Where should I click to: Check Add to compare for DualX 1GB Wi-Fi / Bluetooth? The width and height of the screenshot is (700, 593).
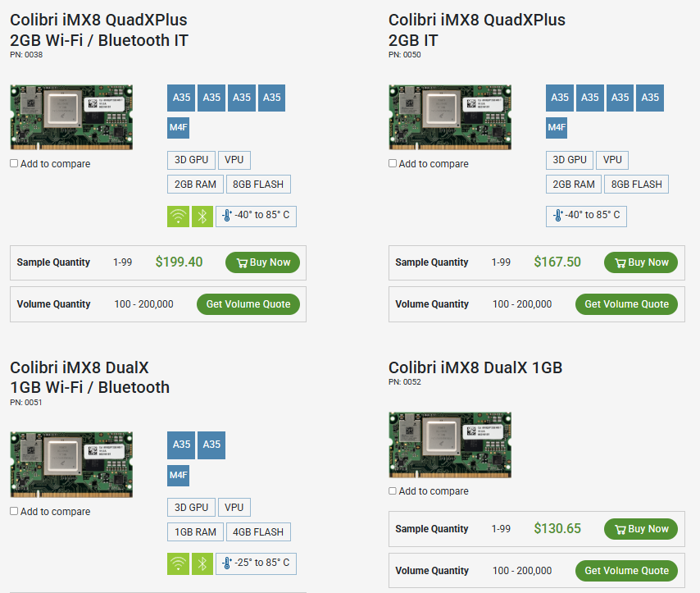pyautogui.click(x=14, y=511)
